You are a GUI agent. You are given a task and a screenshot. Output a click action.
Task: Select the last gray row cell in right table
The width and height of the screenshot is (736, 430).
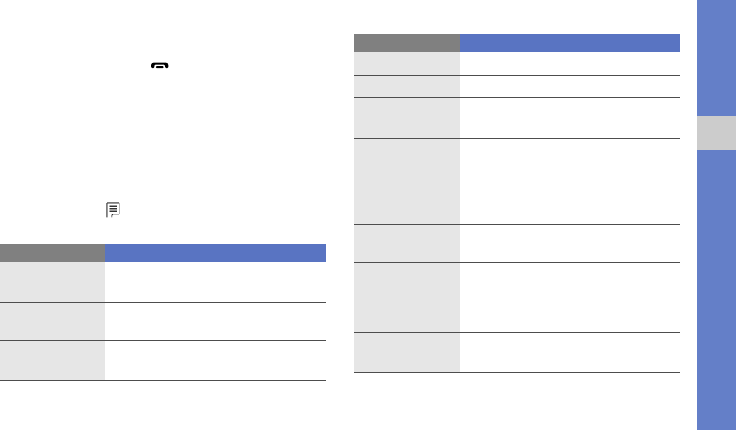407,352
